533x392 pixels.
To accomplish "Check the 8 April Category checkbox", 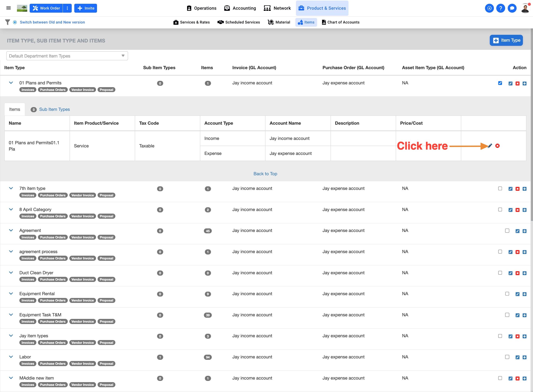I will (500, 209).
